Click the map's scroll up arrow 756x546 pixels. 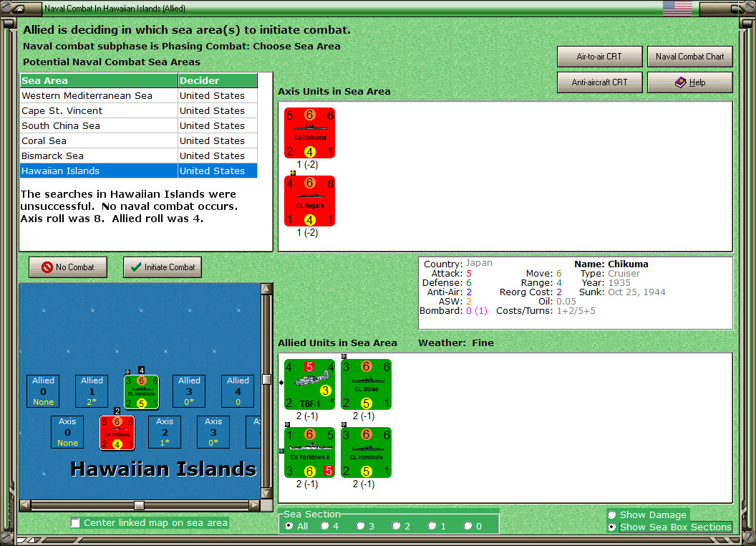click(266, 289)
